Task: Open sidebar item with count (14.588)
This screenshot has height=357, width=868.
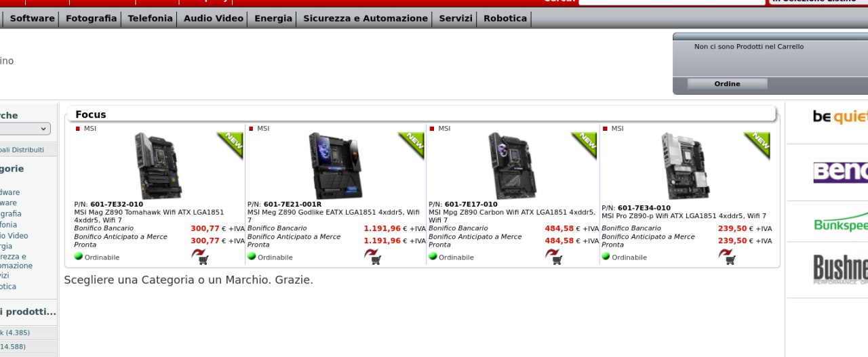Action: coord(13,347)
